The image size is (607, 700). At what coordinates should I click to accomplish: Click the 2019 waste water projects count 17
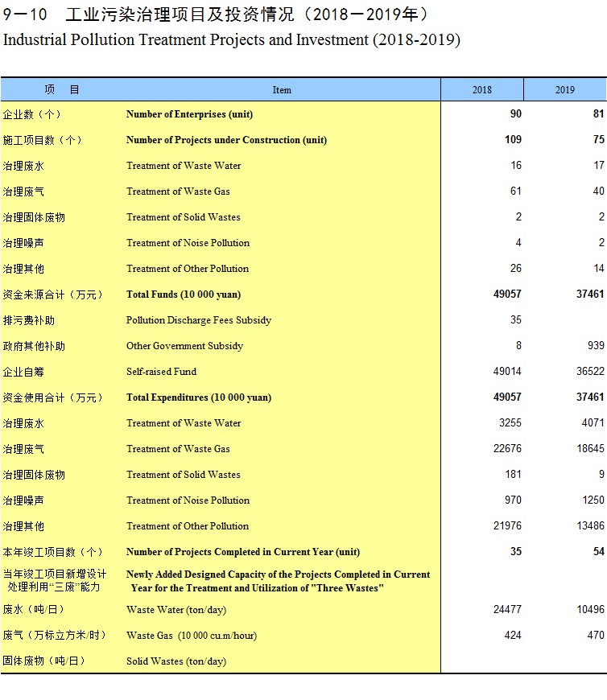pos(598,166)
